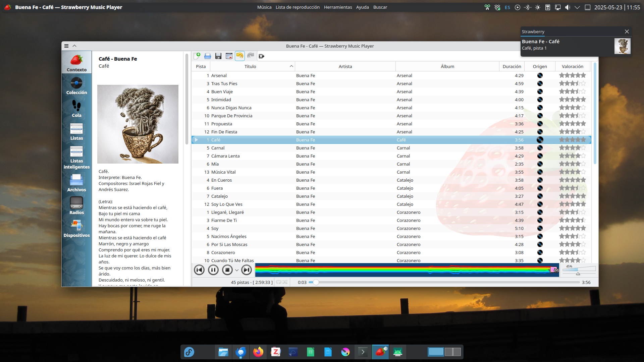
Task: Open the Ayuda menu
Action: (362, 7)
